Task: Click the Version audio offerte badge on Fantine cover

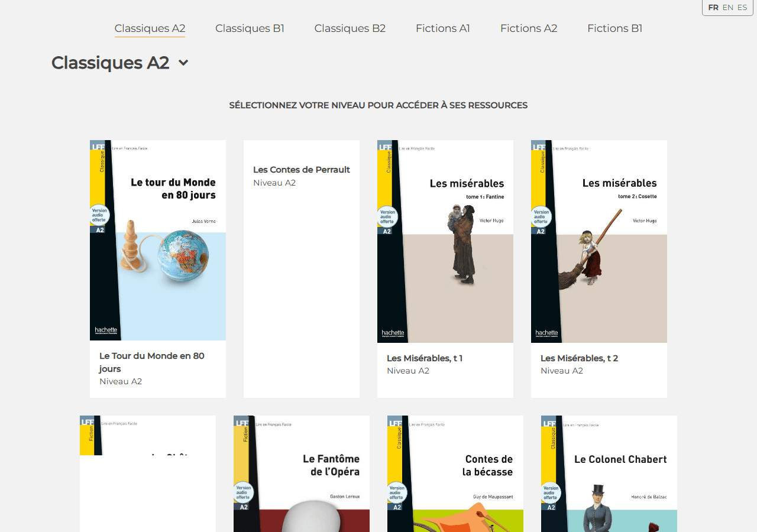Action: pyautogui.click(x=387, y=216)
